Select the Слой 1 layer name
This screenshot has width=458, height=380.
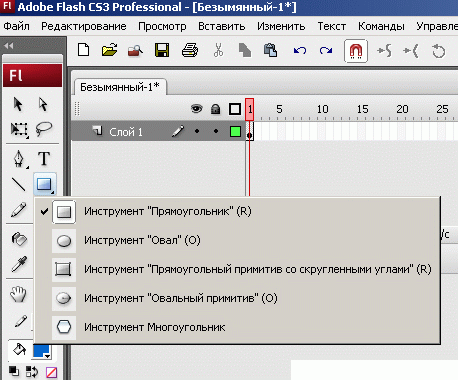(126, 132)
